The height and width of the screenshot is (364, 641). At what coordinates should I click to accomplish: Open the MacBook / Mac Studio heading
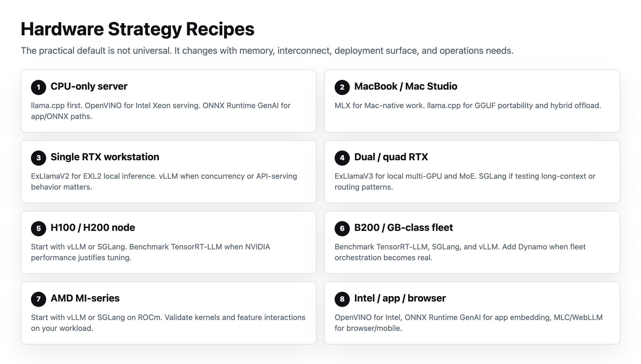tap(406, 86)
